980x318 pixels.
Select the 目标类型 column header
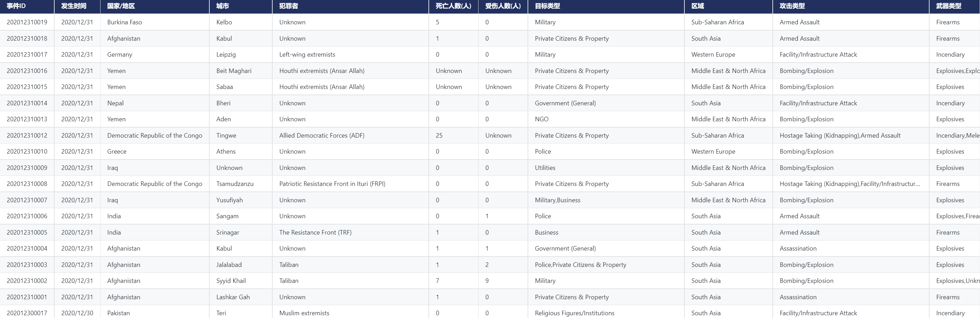[x=547, y=6]
